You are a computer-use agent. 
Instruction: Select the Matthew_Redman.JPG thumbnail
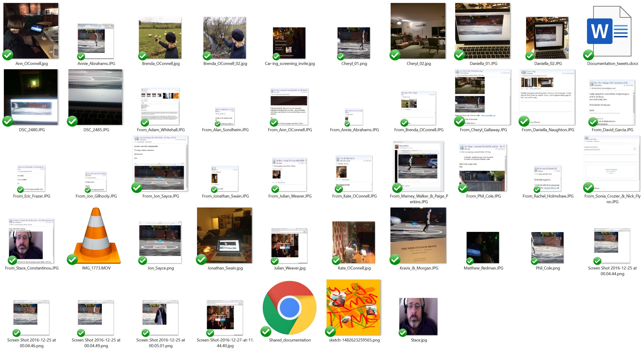pyautogui.click(x=483, y=248)
